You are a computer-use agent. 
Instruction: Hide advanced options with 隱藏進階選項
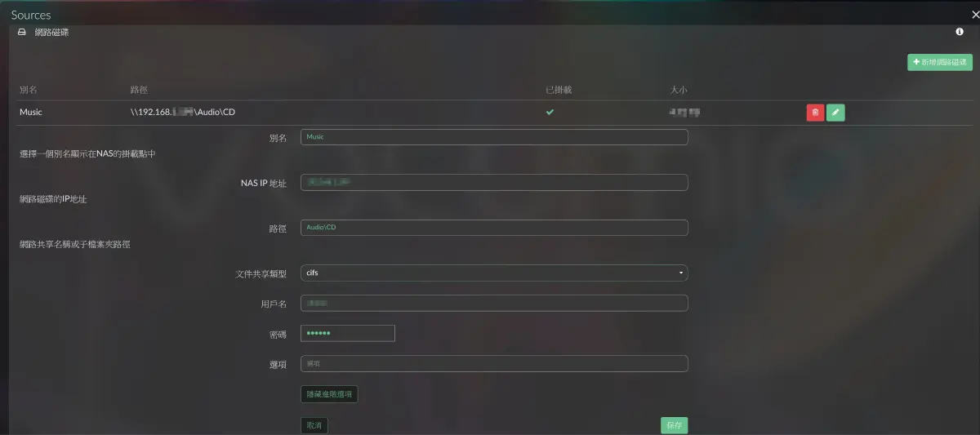pos(329,394)
